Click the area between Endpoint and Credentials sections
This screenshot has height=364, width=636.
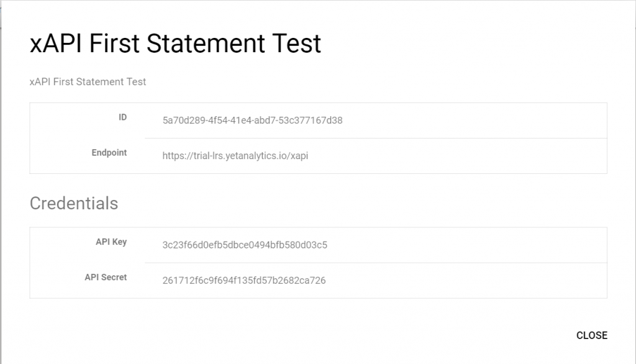click(318, 183)
